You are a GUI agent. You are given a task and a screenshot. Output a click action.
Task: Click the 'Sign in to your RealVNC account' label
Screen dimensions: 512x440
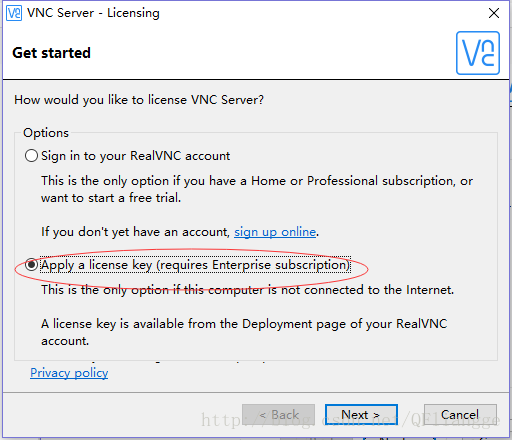point(135,156)
